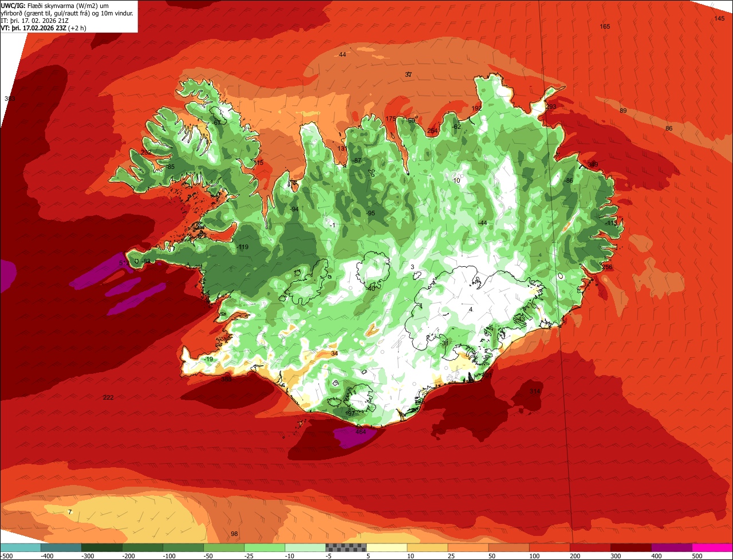Click the magenta legend swatch above 500
This screenshot has width=733, height=560.
coord(712,547)
